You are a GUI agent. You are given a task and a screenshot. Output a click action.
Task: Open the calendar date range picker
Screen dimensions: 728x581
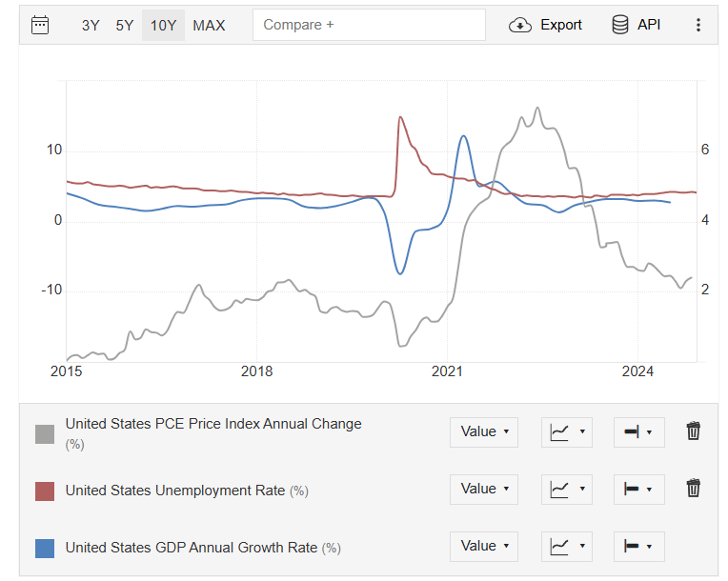(x=40, y=25)
